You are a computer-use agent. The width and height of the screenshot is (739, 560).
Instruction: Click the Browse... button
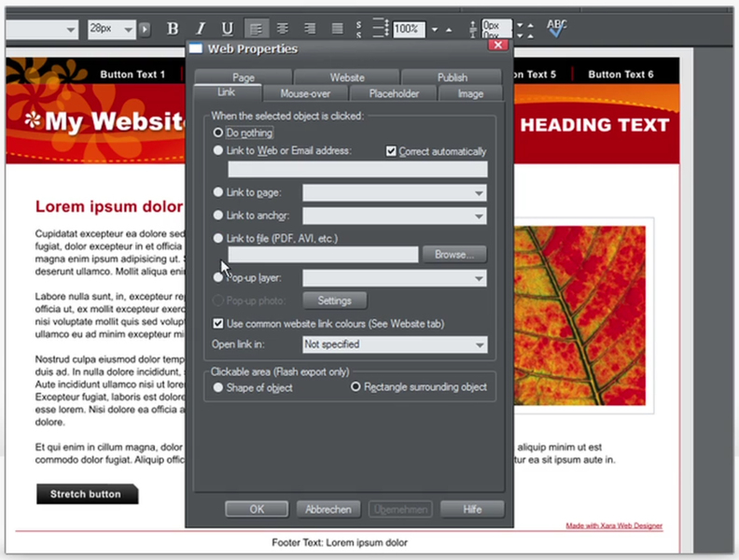[x=454, y=255]
